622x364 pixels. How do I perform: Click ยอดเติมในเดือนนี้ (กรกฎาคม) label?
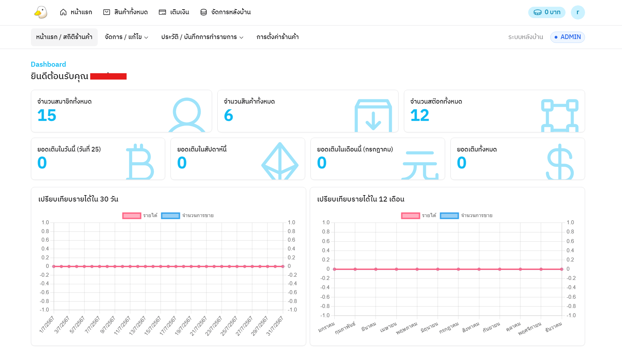coord(355,149)
